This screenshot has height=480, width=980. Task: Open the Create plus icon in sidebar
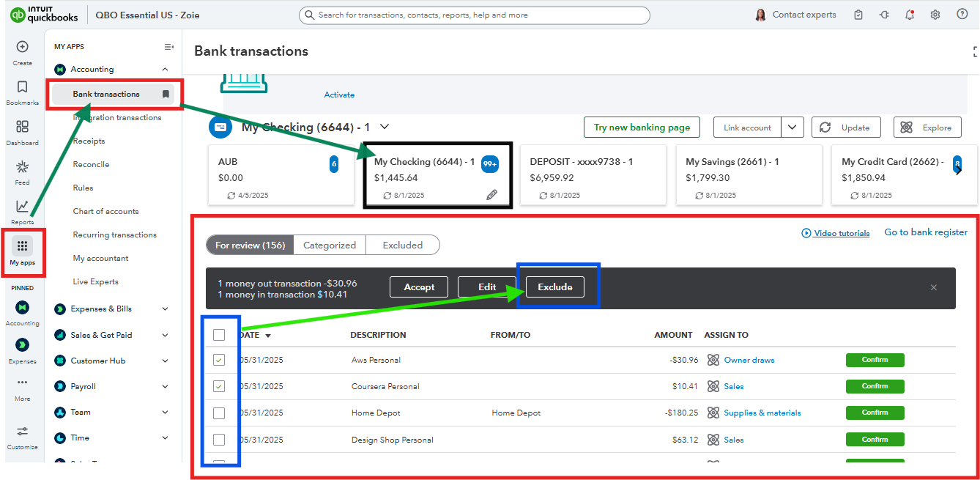pyautogui.click(x=22, y=47)
